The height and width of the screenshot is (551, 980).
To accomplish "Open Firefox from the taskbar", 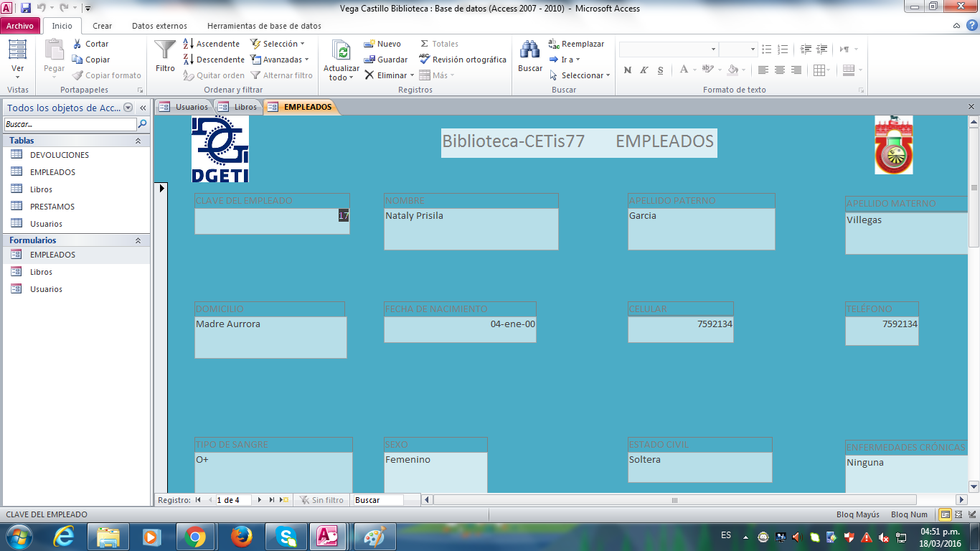I will coord(242,536).
